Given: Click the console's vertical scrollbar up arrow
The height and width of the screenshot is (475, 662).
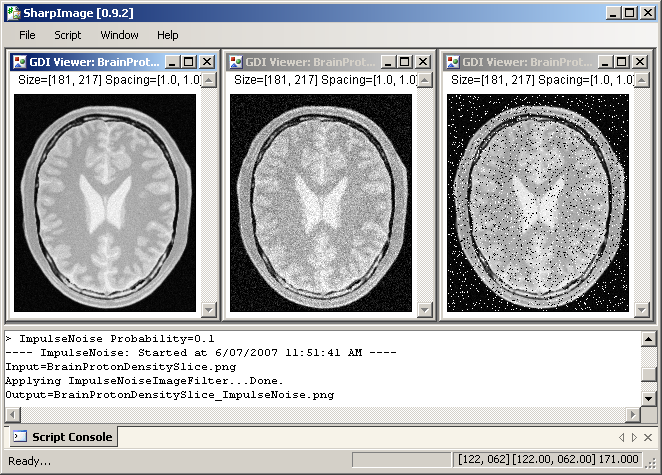Looking at the screenshot, I should coord(649,340).
